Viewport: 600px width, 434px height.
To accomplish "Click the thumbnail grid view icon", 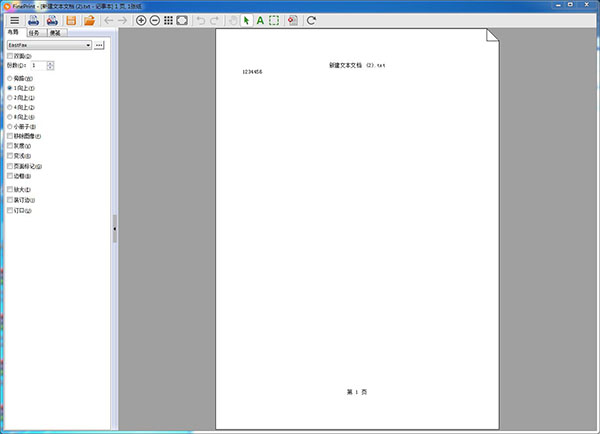I will (169, 20).
